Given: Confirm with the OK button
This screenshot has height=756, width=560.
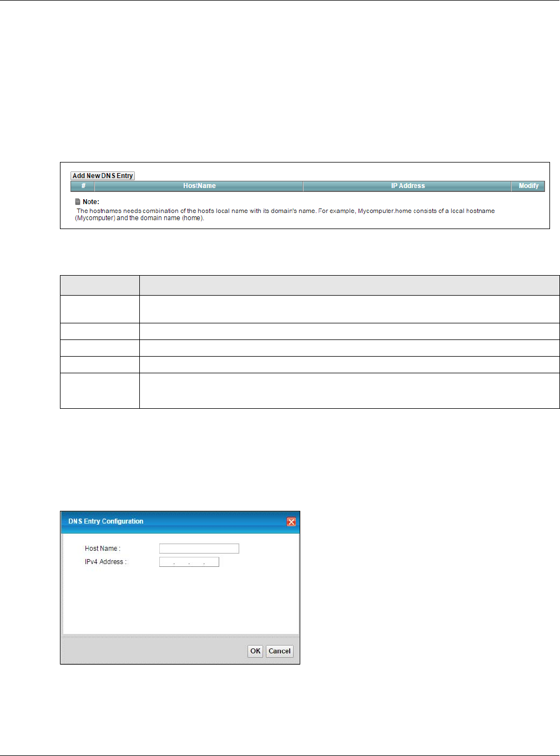Looking at the screenshot, I should (255, 651).
